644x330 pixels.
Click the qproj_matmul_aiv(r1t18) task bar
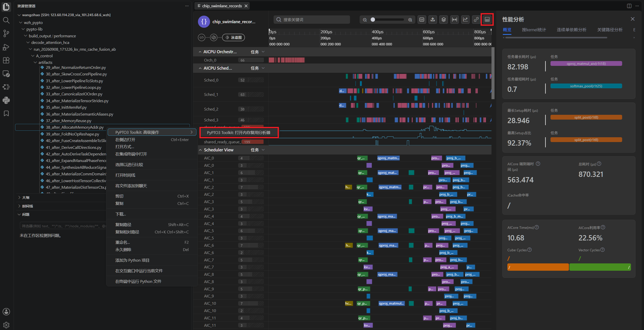[x=586, y=64]
